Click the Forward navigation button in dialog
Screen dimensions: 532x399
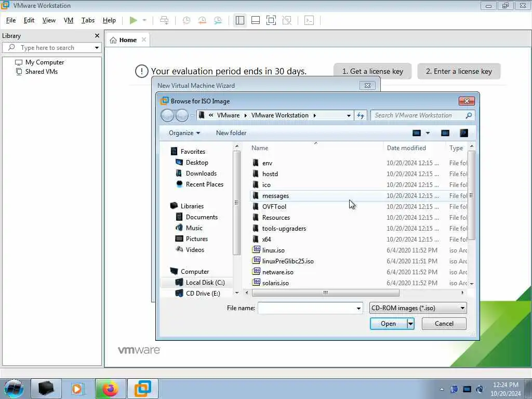(182, 116)
